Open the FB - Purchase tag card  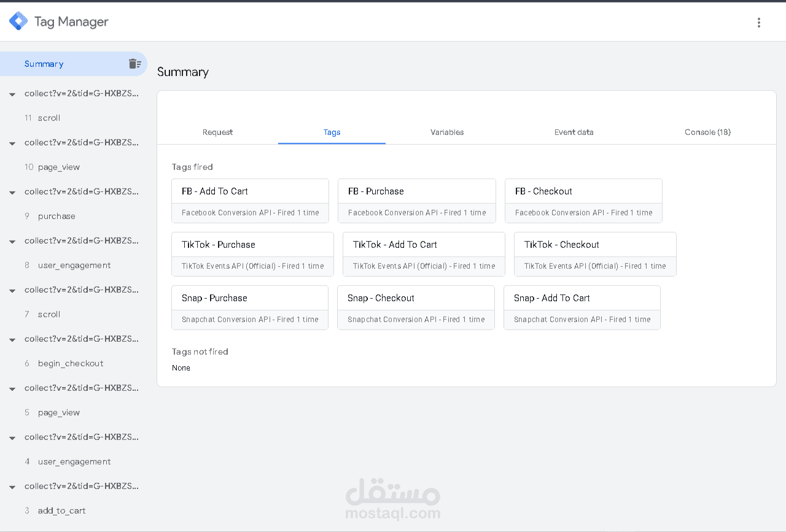click(416, 201)
